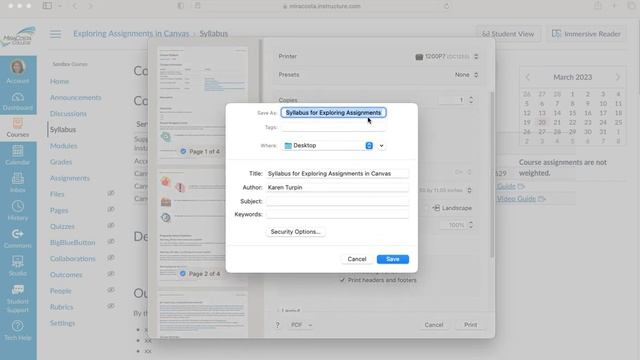Edit the Title field of the PDF
Screen dimensions: 640x360
pyautogui.click(x=337, y=173)
